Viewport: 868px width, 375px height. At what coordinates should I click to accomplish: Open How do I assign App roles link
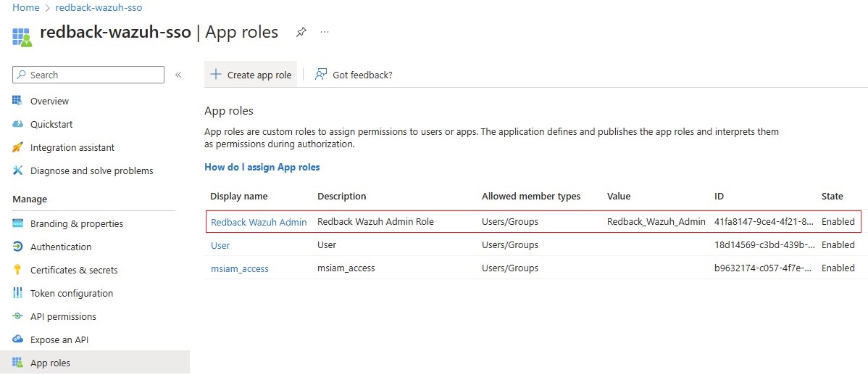[x=262, y=167]
